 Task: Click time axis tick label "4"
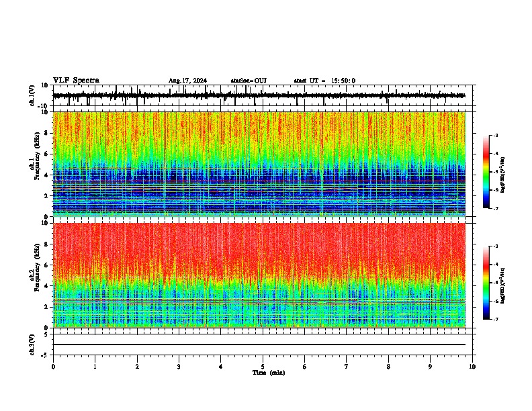(221, 367)
